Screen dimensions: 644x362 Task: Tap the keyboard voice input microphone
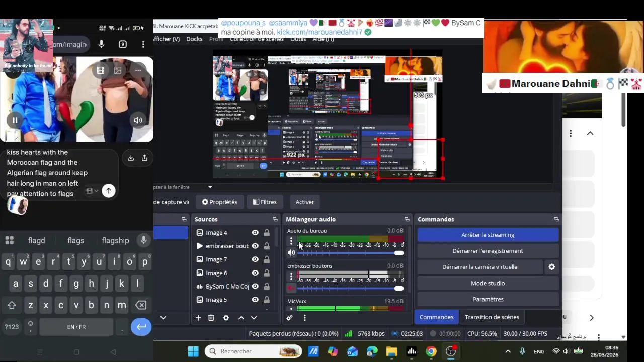[x=144, y=240]
